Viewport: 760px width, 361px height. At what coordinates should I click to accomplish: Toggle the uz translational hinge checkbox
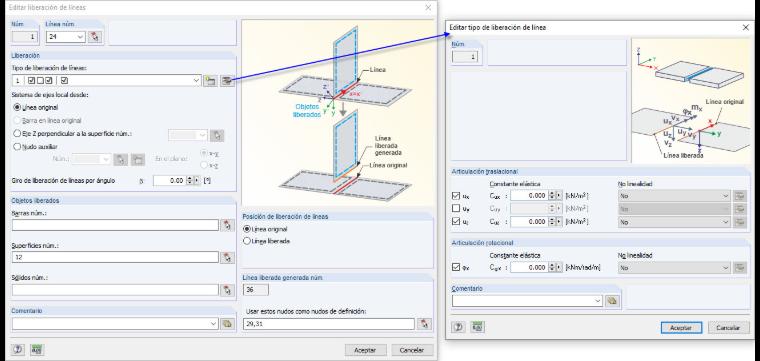[x=456, y=221]
